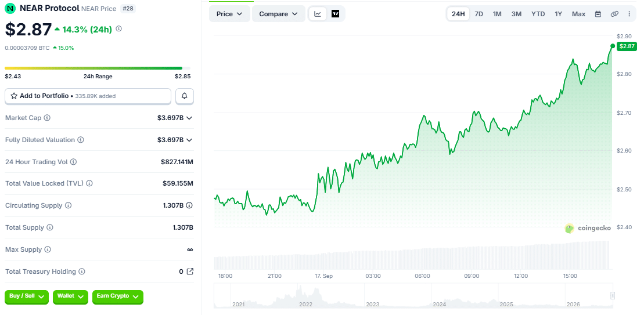The height and width of the screenshot is (315, 644).
Task: Select the 1M timeframe tab
Action: pos(497,14)
